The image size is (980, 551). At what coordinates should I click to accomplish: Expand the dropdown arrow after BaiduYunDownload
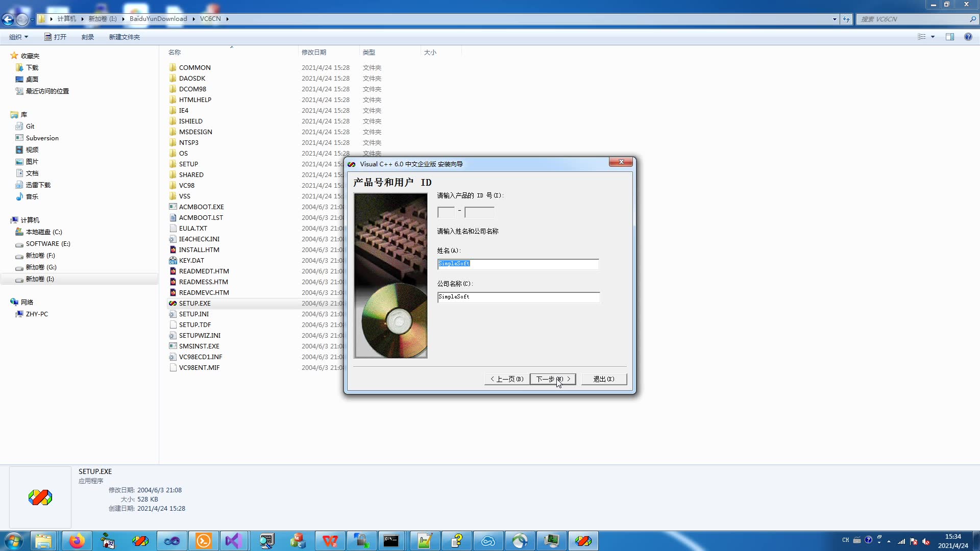click(x=193, y=19)
